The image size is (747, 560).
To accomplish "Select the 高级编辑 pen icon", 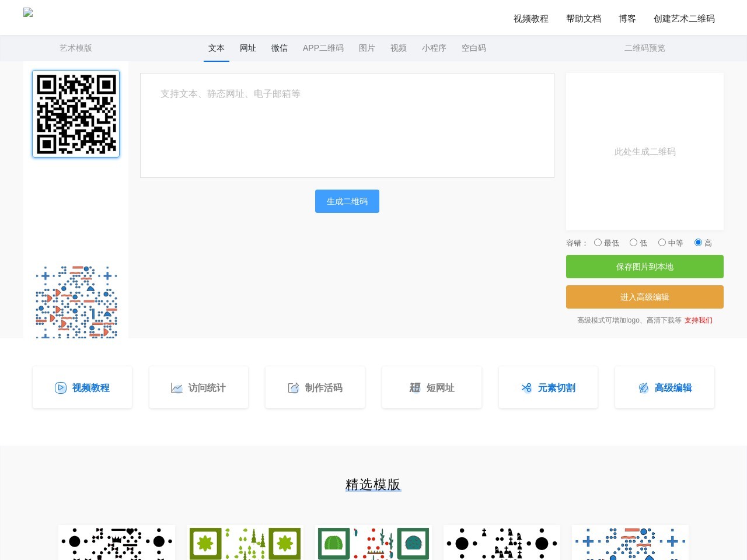I will point(643,387).
